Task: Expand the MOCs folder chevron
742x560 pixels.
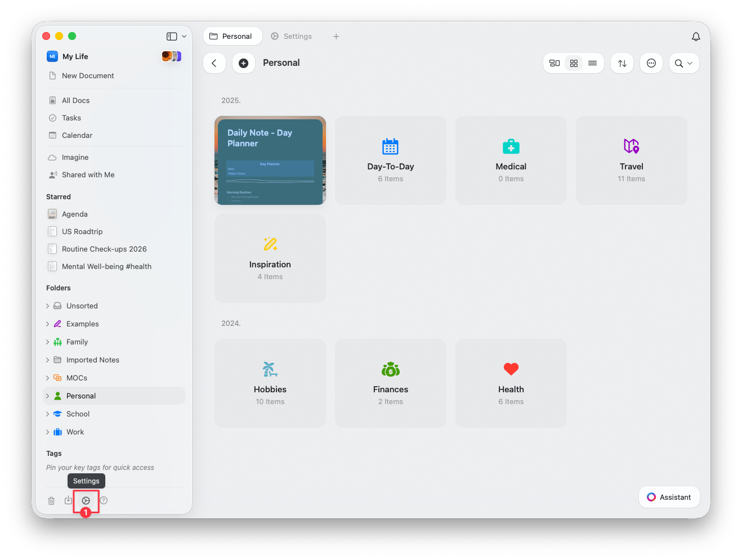Action: tap(47, 378)
